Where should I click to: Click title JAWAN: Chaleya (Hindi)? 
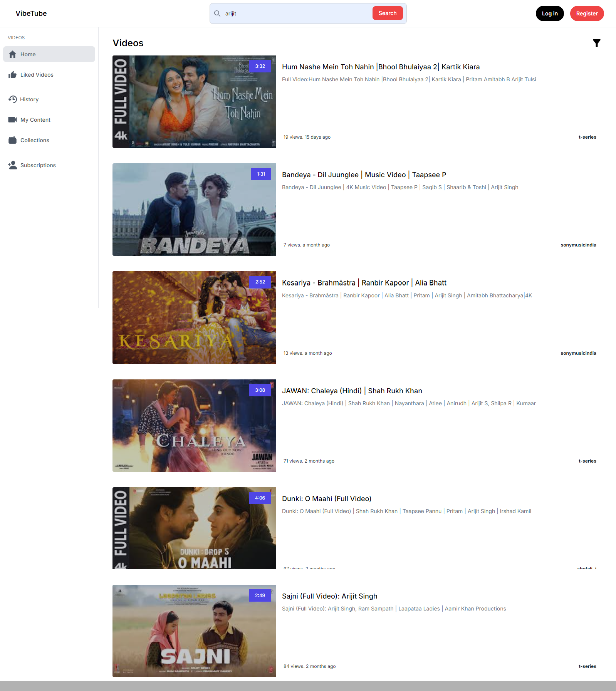352,391
